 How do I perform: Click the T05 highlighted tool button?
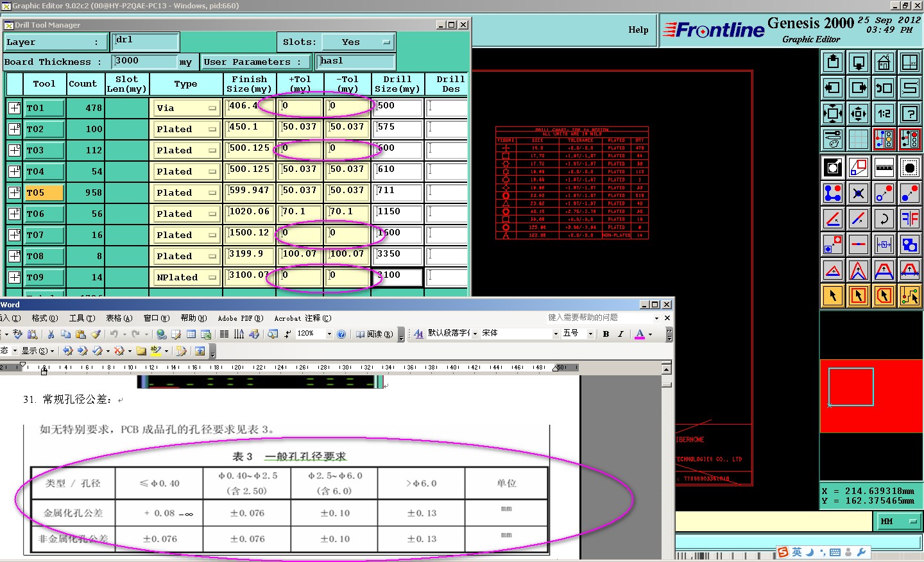click(x=44, y=192)
